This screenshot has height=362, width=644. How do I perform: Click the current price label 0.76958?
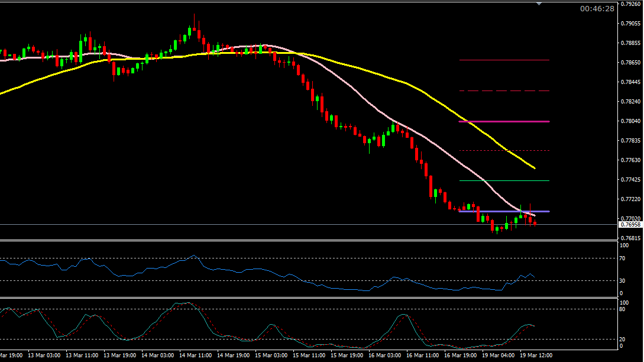[x=631, y=225]
